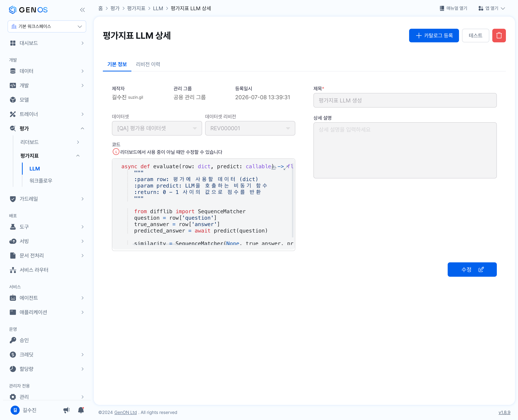
Task: Toggle word wrap in the code editor
Action: [274, 167]
